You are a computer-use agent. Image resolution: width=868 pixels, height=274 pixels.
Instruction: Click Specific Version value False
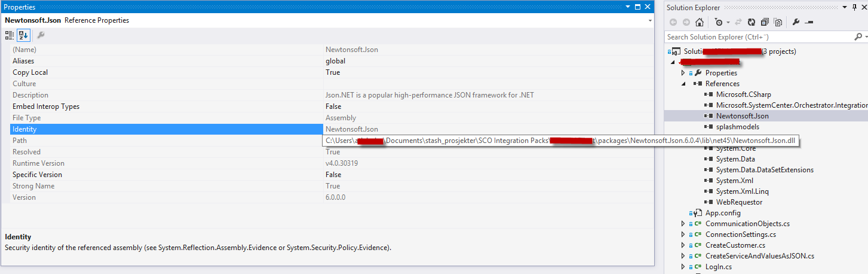coord(333,175)
